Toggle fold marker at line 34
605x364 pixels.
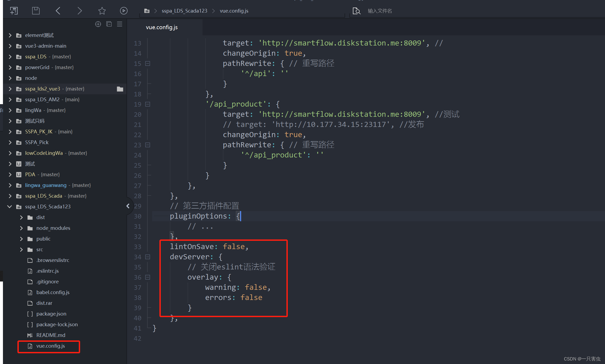click(148, 257)
